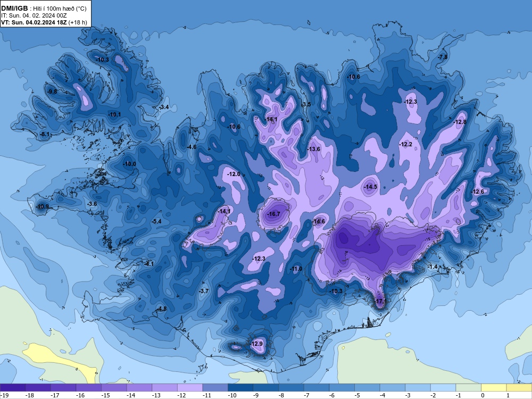Click the -6 label in the legend
This screenshot has width=532, height=399.
tap(332, 395)
